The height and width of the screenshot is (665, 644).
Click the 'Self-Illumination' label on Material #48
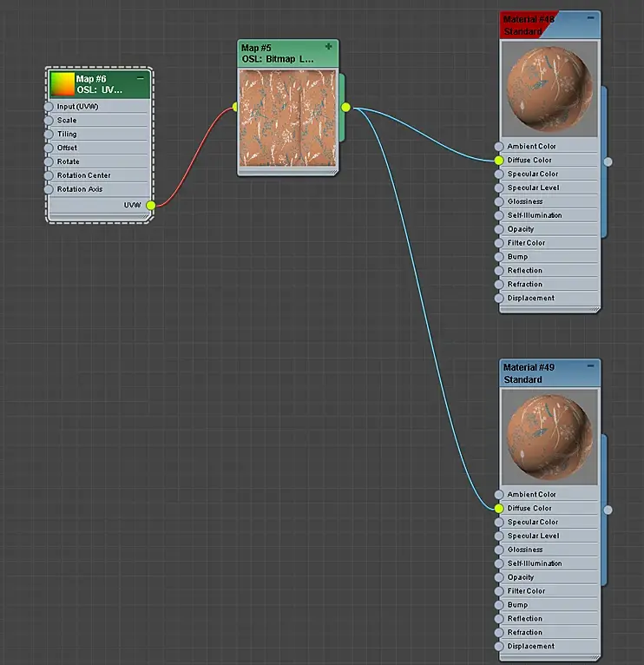pyautogui.click(x=534, y=215)
